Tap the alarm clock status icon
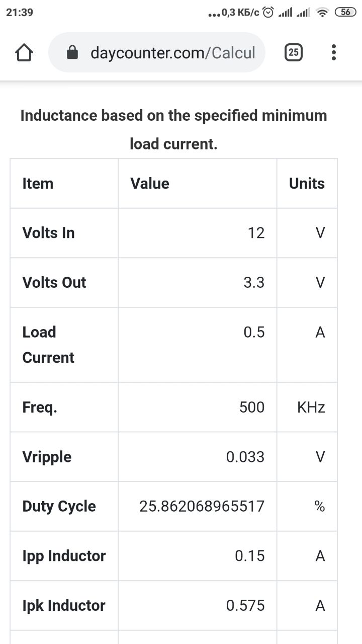The image size is (362, 644). [x=269, y=13]
